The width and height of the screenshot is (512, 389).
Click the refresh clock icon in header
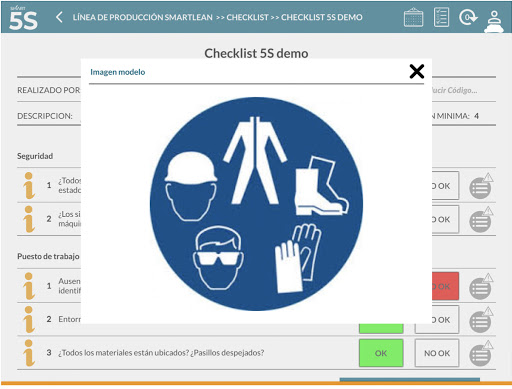[x=468, y=17]
